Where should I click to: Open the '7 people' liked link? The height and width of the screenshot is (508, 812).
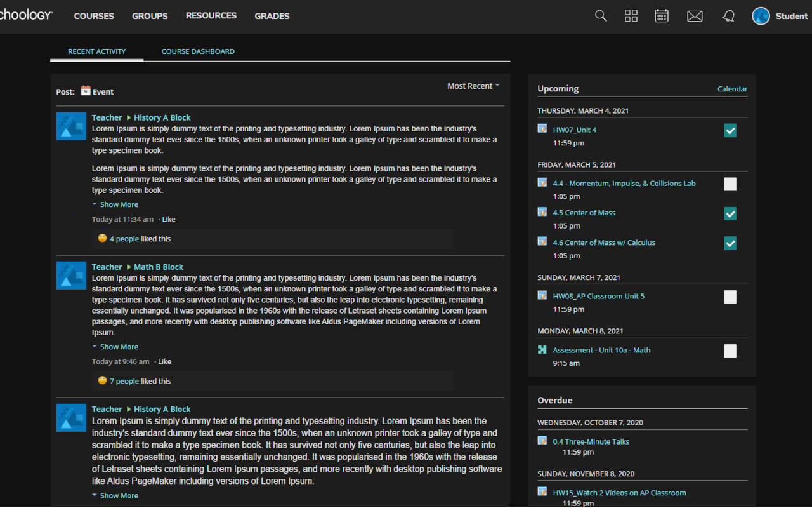click(126, 380)
